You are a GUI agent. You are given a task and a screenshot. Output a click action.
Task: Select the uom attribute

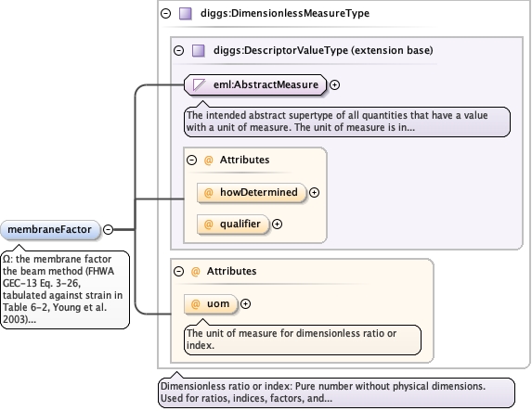pyautogui.click(x=211, y=303)
